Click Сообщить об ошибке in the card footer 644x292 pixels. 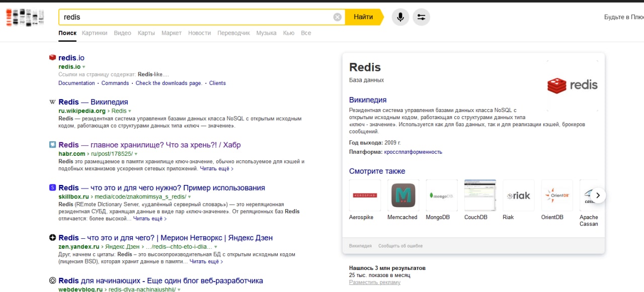(400, 246)
